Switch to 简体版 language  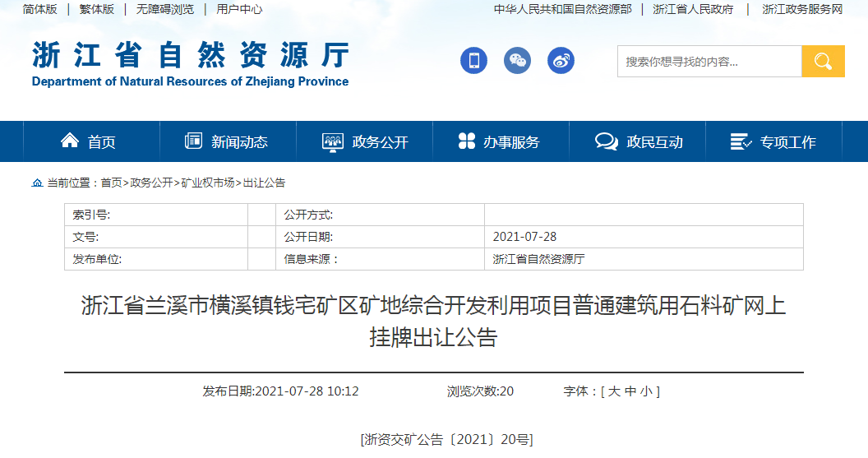click(x=39, y=9)
